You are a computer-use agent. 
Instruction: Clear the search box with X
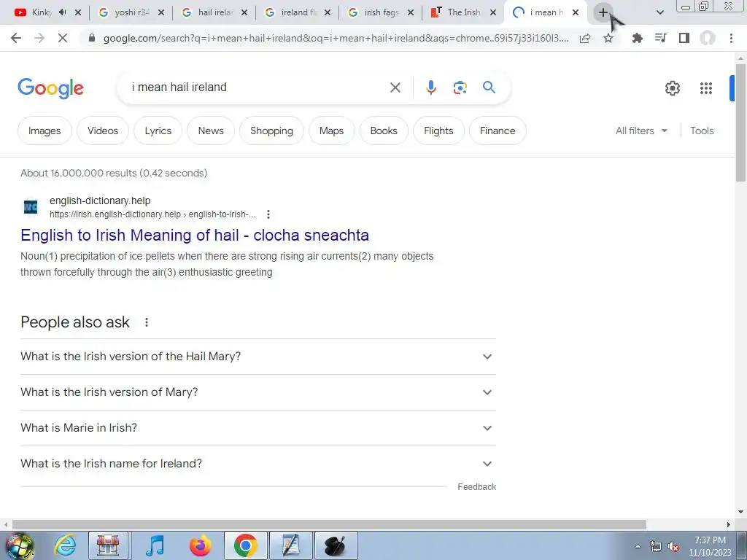pos(395,87)
